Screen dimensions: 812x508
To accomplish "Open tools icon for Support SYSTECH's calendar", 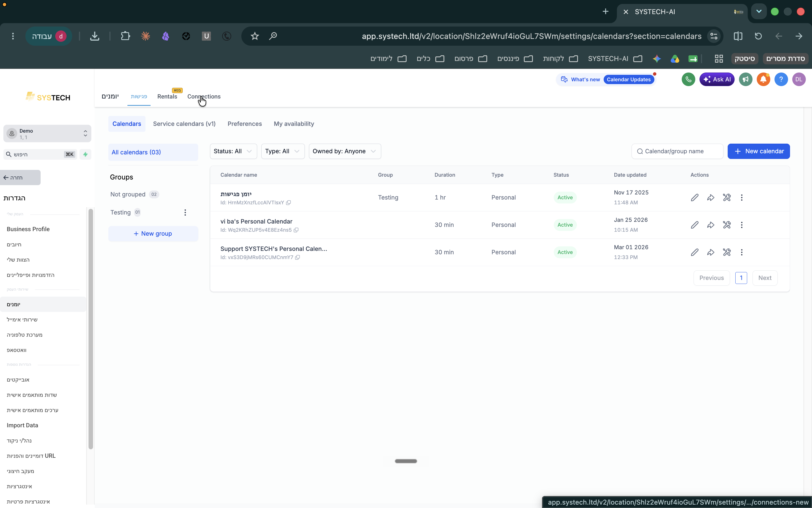I will coord(727,252).
